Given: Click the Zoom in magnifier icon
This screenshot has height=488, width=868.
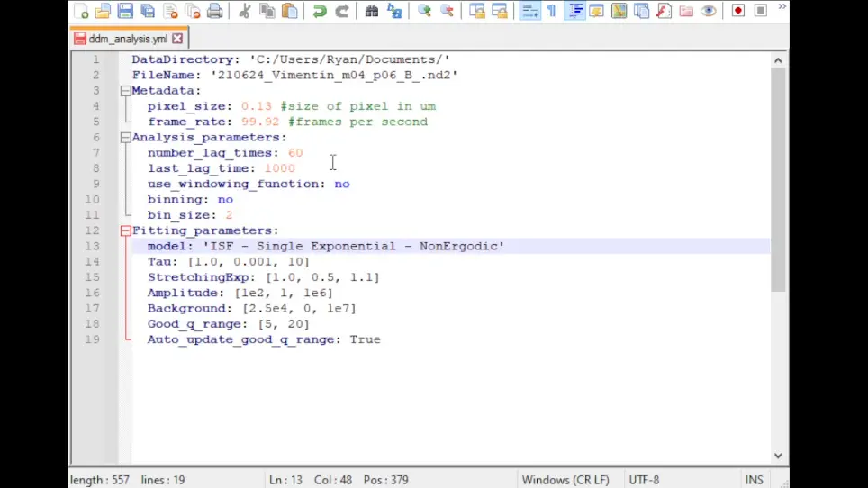Looking at the screenshot, I should pyautogui.click(x=425, y=11).
